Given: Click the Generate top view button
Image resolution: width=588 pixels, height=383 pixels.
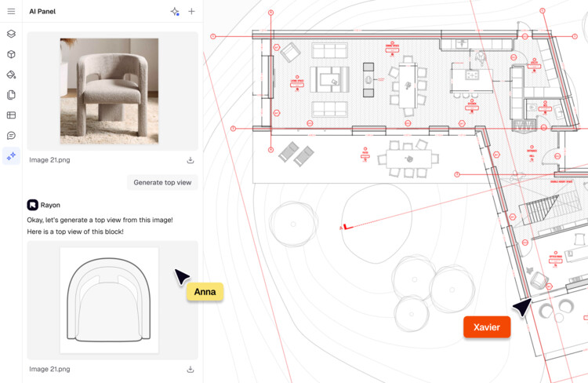Looking at the screenshot, I should tap(162, 182).
